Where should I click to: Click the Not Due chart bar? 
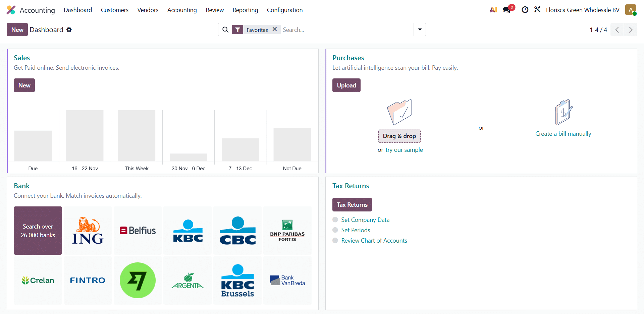292,144
